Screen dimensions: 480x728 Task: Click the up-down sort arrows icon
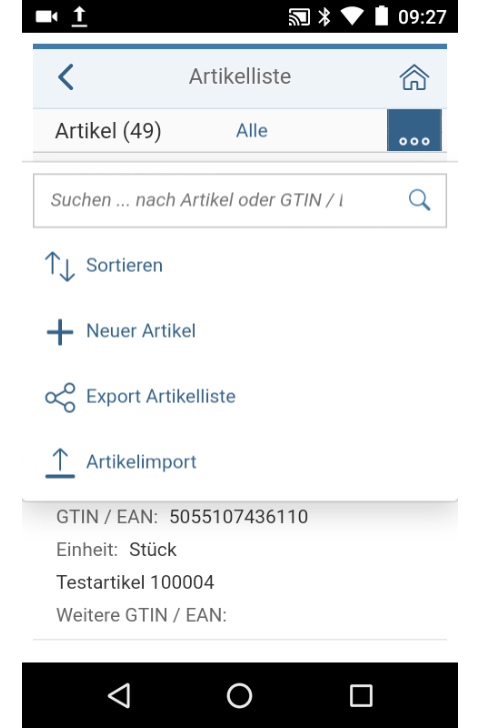(60, 266)
